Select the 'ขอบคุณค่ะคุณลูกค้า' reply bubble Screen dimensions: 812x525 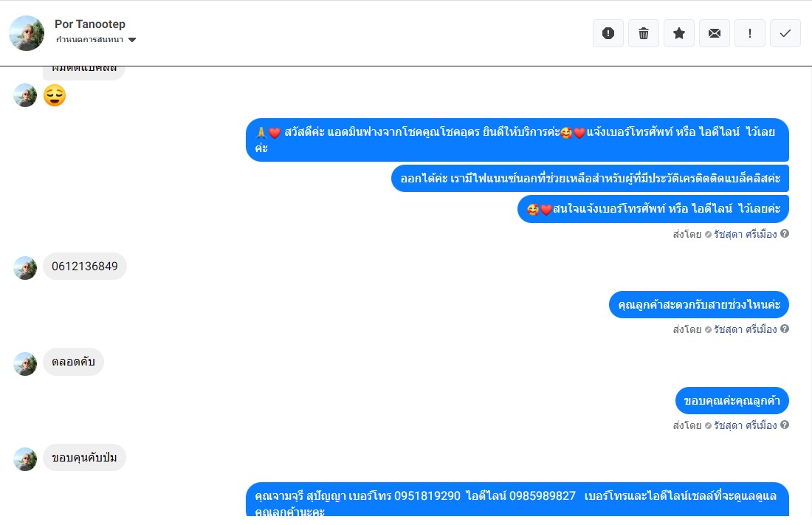click(x=732, y=401)
